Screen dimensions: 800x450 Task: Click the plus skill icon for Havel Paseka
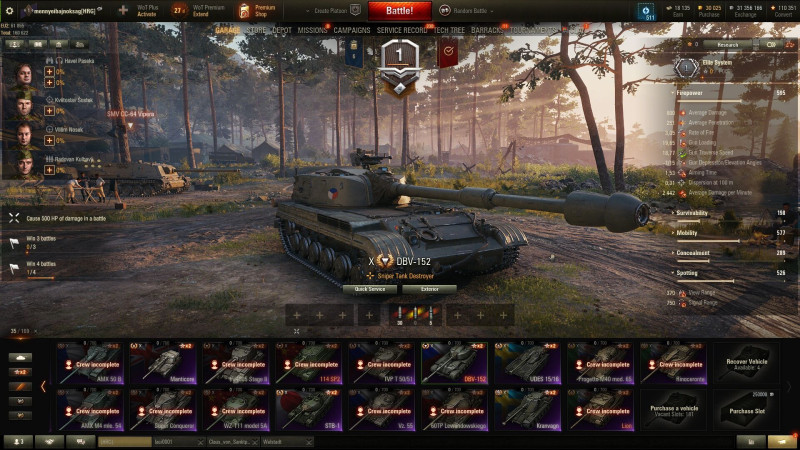tap(49, 72)
